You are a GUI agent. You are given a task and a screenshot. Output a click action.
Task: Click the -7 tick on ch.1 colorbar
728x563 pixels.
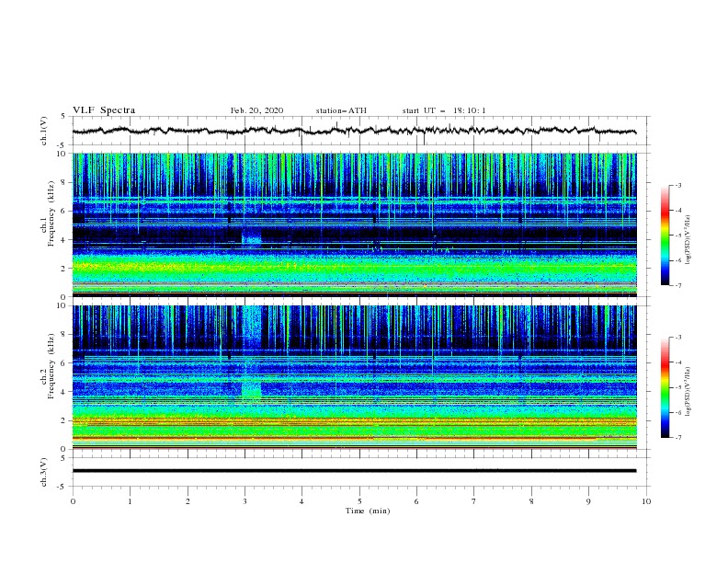click(x=677, y=285)
